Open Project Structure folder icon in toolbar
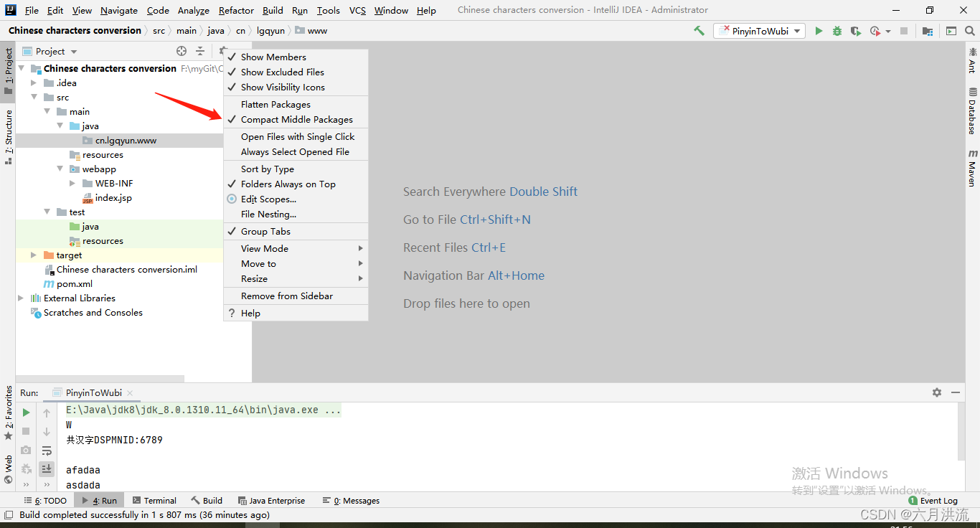The width and height of the screenshot is (980, 528). pyautogui.click(x=928, y=31)
